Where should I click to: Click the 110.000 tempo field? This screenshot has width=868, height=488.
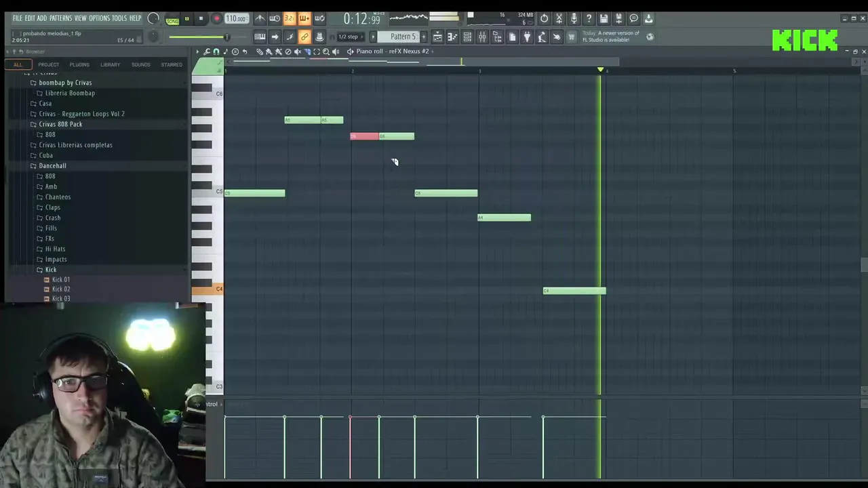[235, 18]
